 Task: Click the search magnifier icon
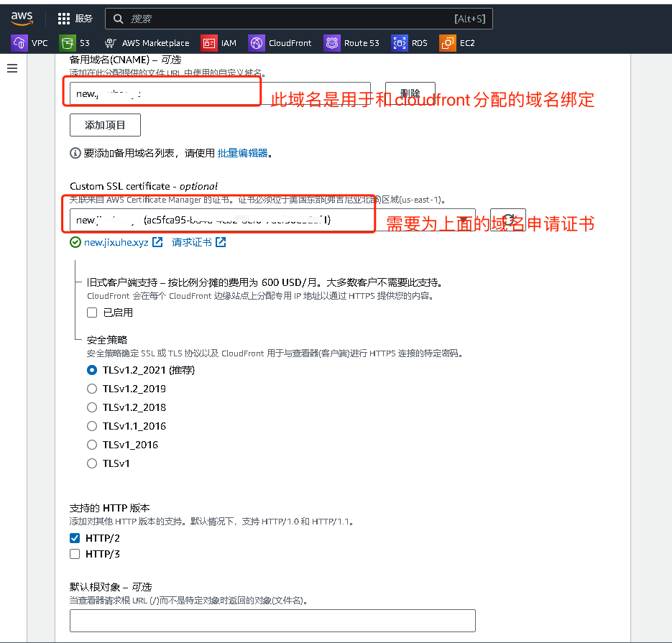click(118, 19)
